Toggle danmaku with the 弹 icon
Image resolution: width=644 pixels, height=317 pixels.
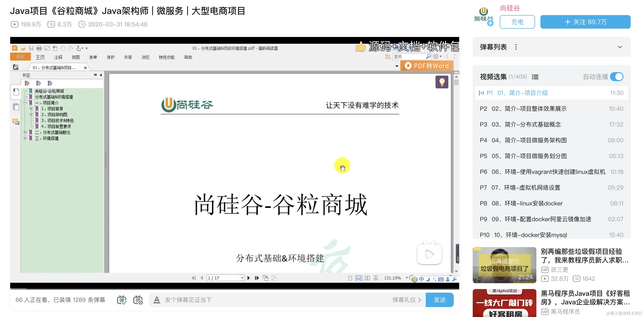click(122, 300)
